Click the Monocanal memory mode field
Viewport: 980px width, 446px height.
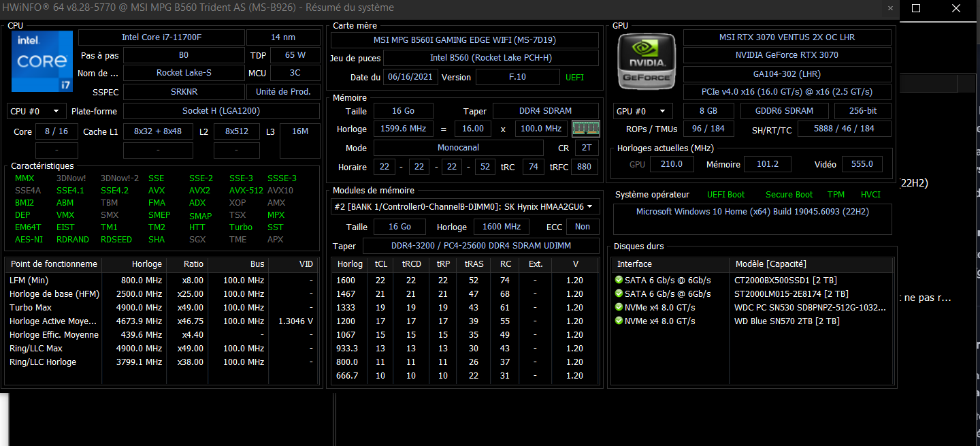pos(459,148)
